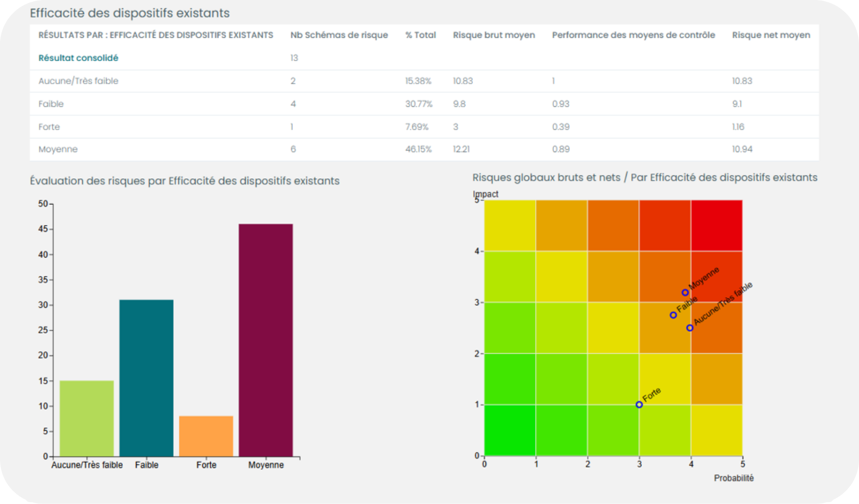Click the light green Aucune/Très faible bar
859x504 pixels.
click(87, 418)
